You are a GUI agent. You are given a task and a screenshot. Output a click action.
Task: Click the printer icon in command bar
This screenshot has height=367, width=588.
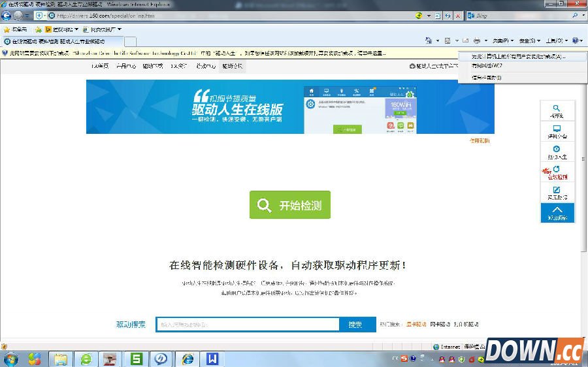click(x=477, y=40)
